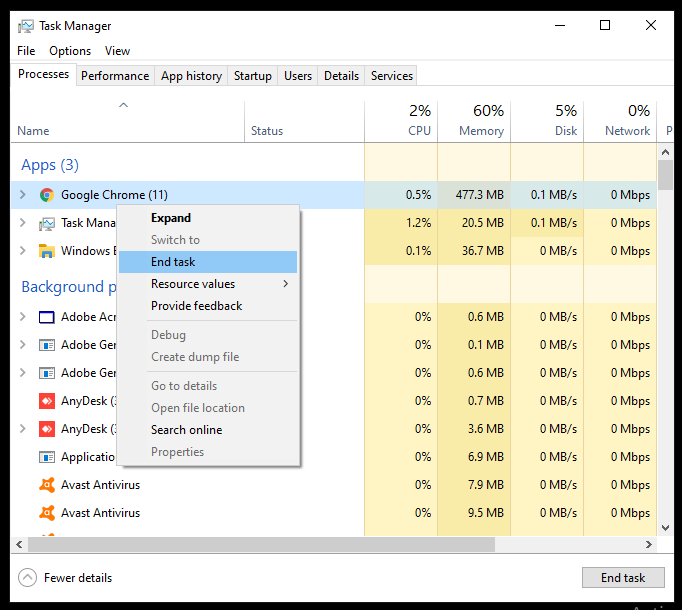The image size is (682, 610).
Task: Open the Resource values submenu arrow
Action: pyautogui.click(x=285, y=284)
